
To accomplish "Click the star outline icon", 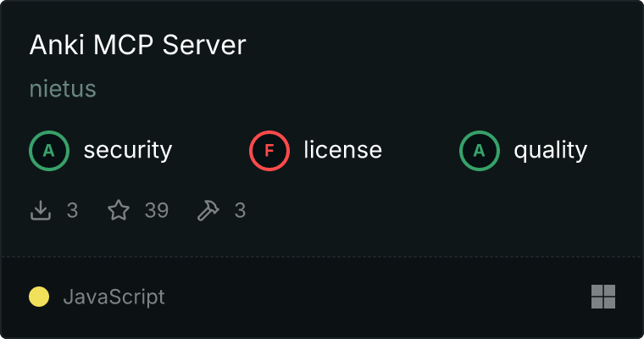I will coord(119,210).
